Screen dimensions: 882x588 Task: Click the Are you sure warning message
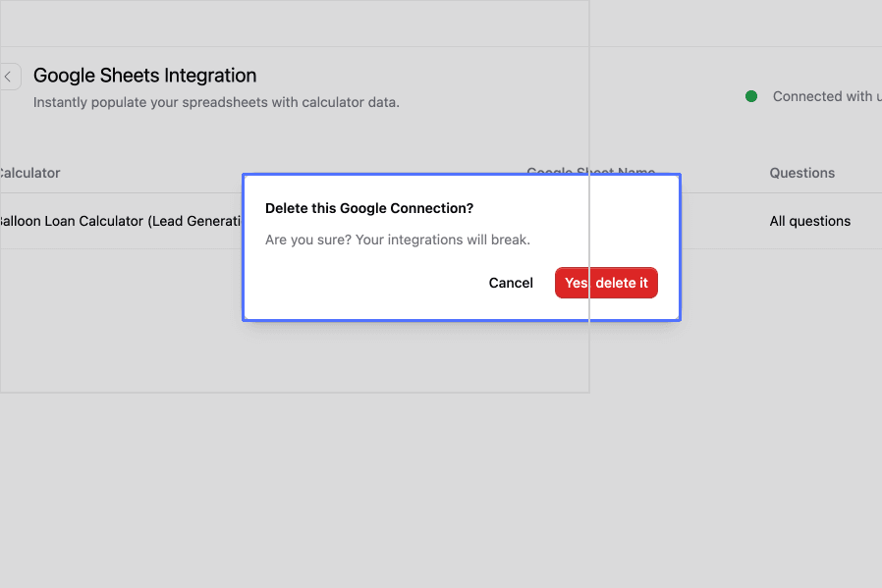coord(398,241)
